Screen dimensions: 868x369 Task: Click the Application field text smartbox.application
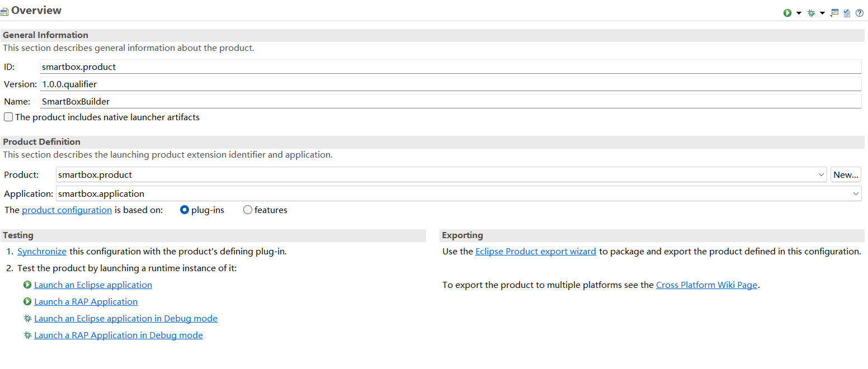(101, 194)
